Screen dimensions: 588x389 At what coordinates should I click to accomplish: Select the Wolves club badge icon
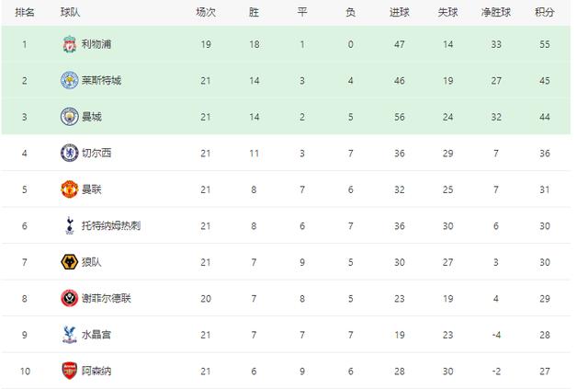(x=69, y=262)
